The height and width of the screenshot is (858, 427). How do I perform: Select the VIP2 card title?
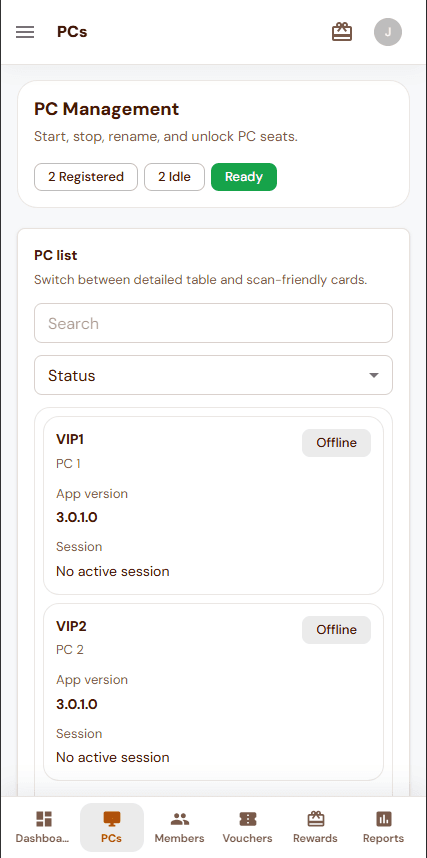(x=71, y=626)
